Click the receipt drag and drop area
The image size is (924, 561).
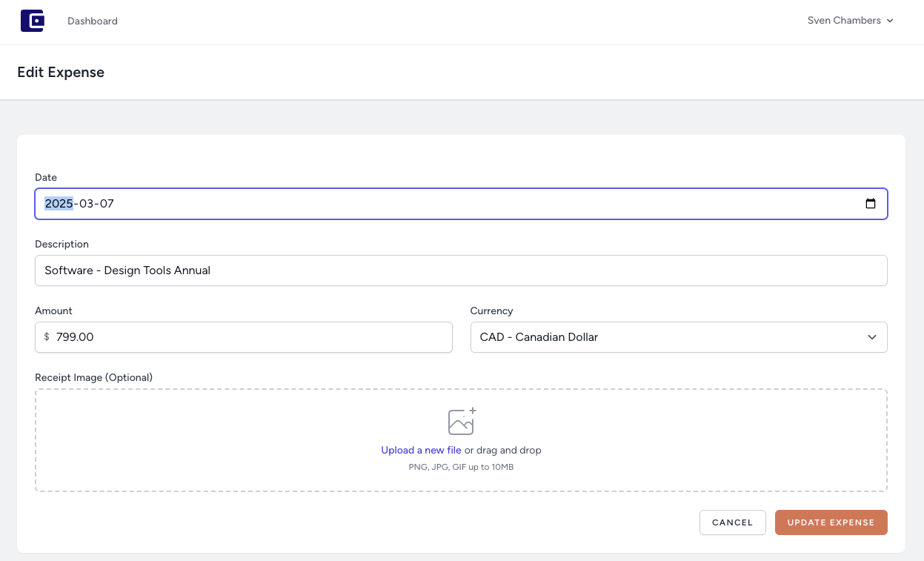point(461,439)
